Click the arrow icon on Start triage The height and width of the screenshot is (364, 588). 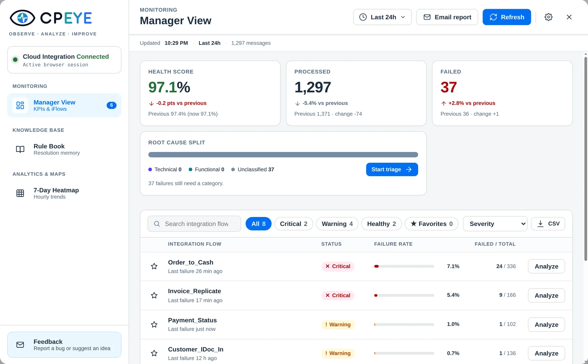point(409,169)
